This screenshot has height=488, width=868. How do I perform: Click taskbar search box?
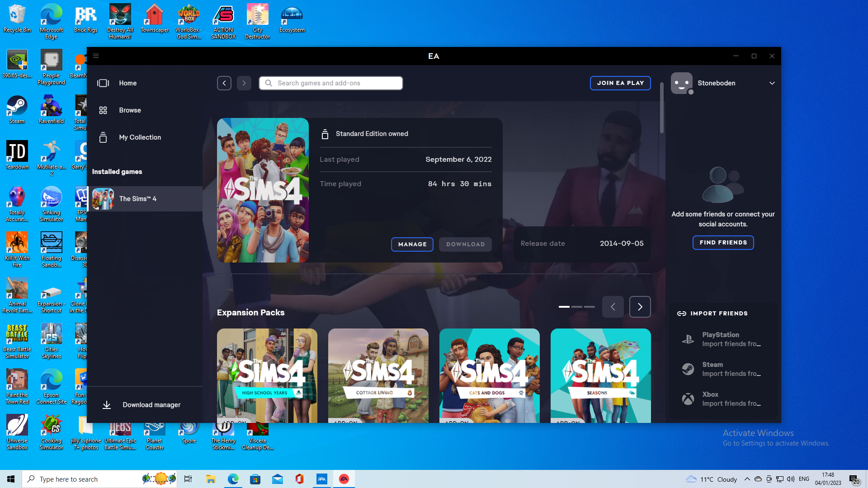99,479
